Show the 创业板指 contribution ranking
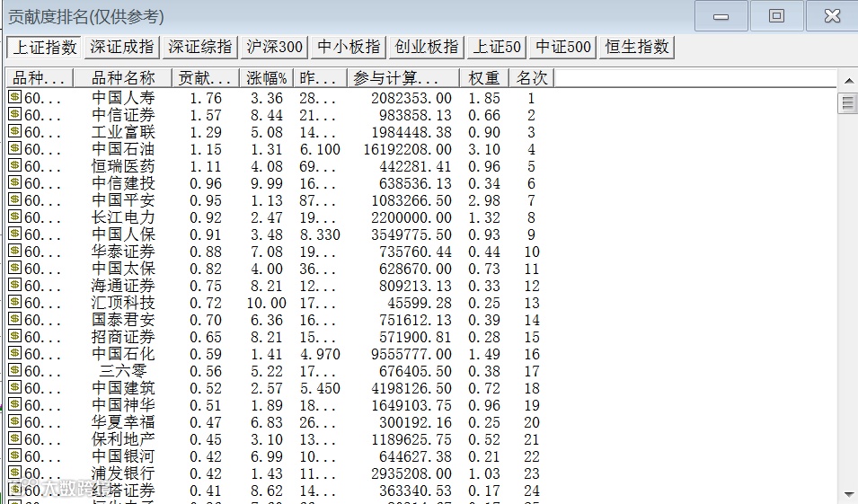The image size is (858, 504). point(426,47)
